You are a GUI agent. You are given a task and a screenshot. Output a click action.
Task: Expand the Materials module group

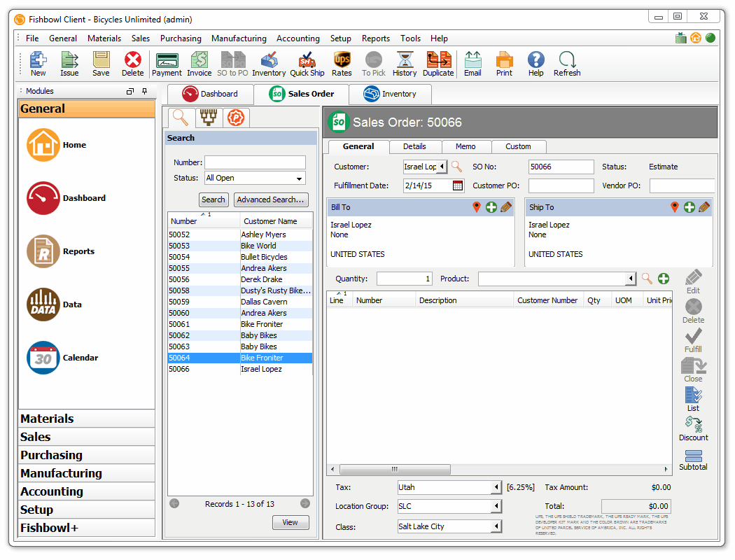pyautogui.click(x=87, y=419)
